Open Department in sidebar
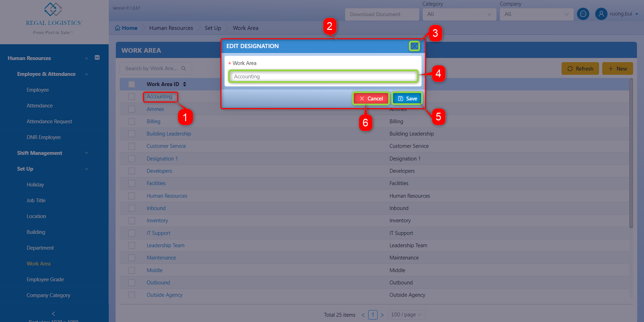 40,248
